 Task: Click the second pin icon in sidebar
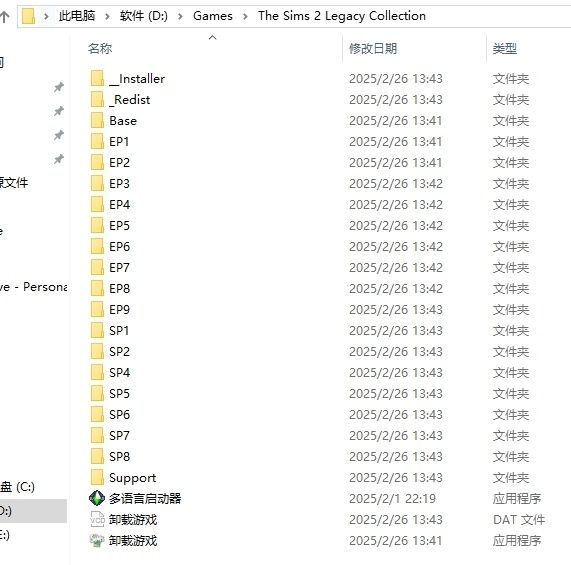tap(59, 111)
